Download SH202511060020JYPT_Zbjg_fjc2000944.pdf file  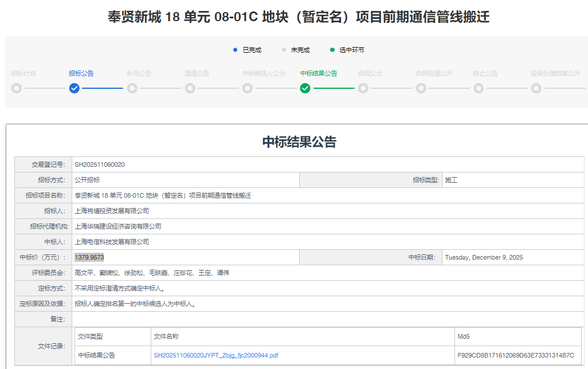tap(216, 355)
